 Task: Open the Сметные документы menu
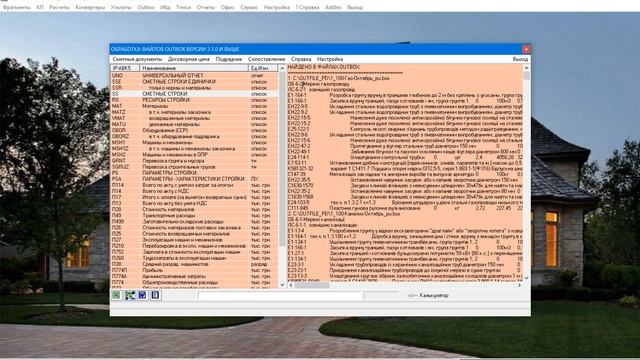point(137,59)
